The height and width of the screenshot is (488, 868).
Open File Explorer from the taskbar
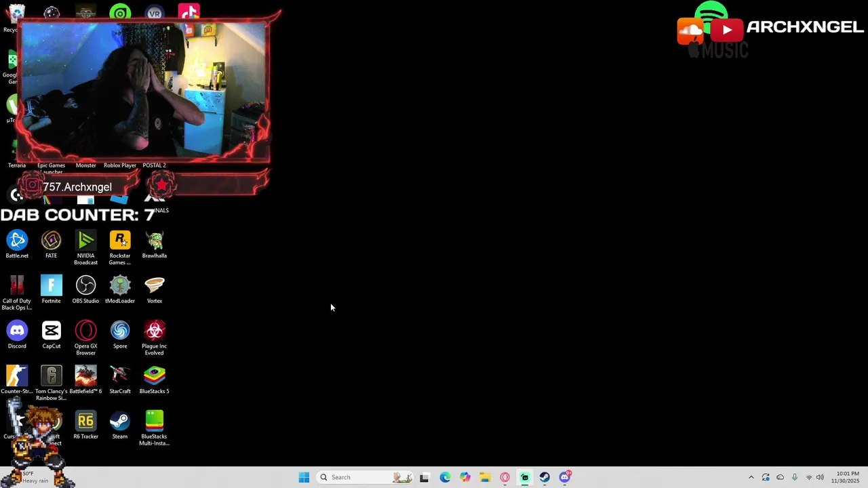pyautogui.click(x=485, y=477)
